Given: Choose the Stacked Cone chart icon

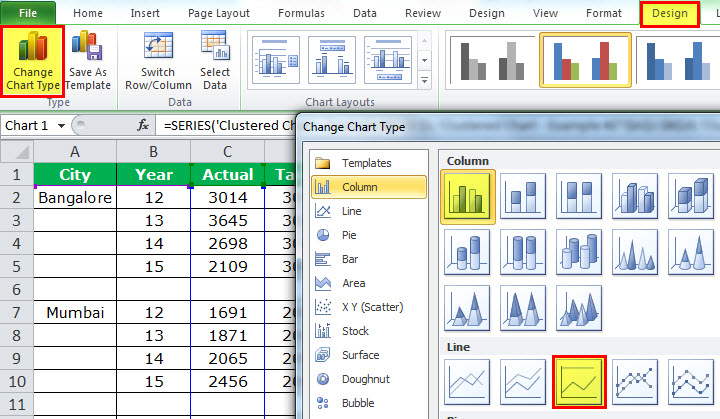Looking at the screenshot, I should point(691,252).
